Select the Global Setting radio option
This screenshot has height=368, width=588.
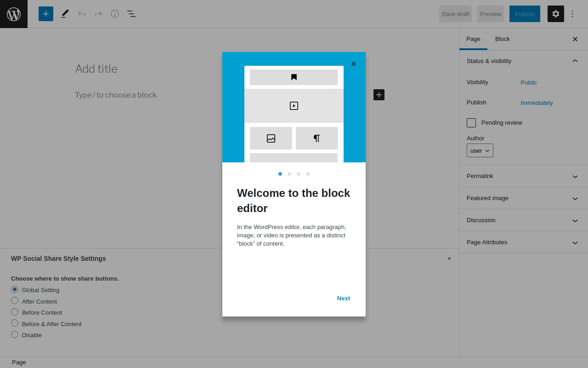15,289
